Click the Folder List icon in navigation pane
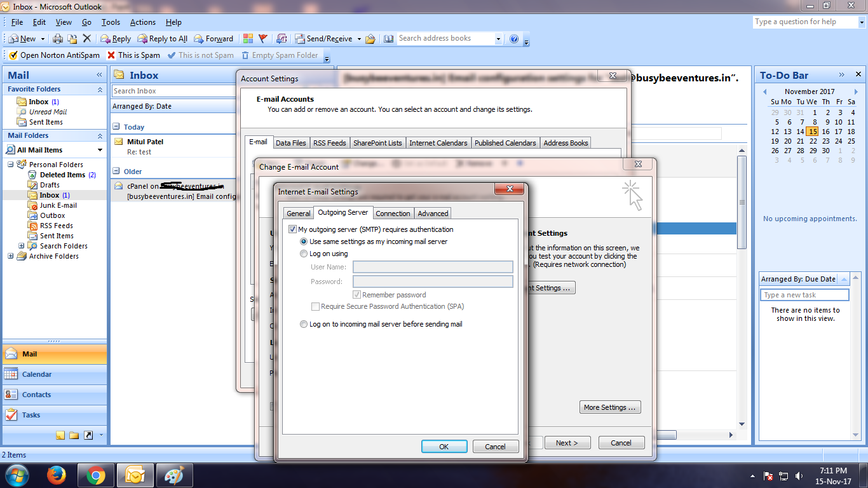Screen dimensions: 868x488 coord(74,435)
